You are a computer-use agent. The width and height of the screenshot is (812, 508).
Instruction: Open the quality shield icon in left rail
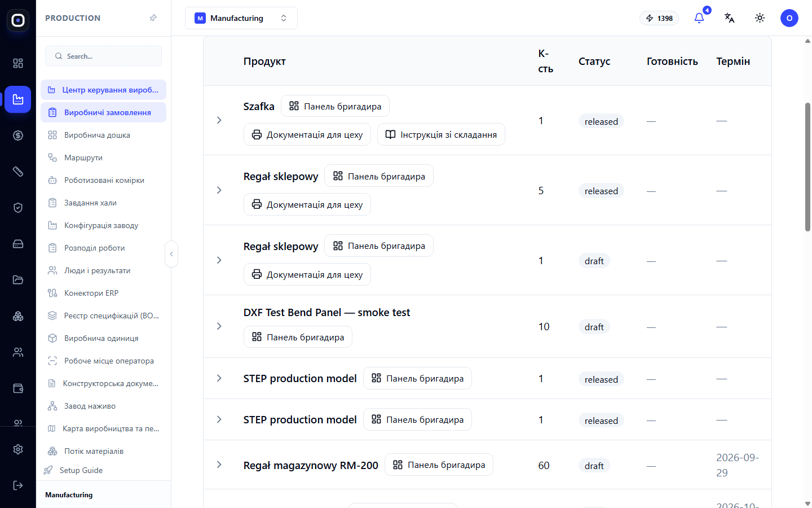pyautogui.click(x=18, y=208)
